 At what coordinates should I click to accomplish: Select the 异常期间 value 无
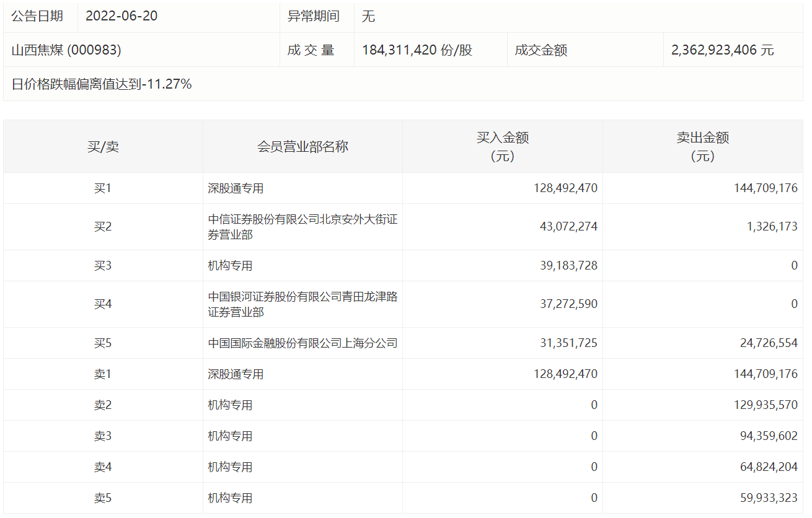pyautogui.click(x=368, y=16)
